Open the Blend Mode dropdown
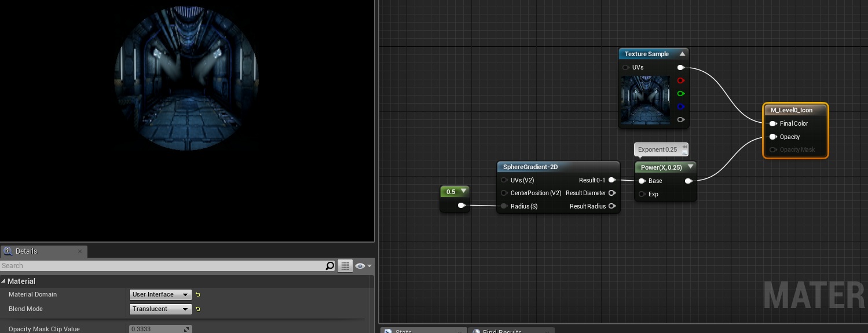The width and height of the screenshot is (868, 333). point(160,309)
